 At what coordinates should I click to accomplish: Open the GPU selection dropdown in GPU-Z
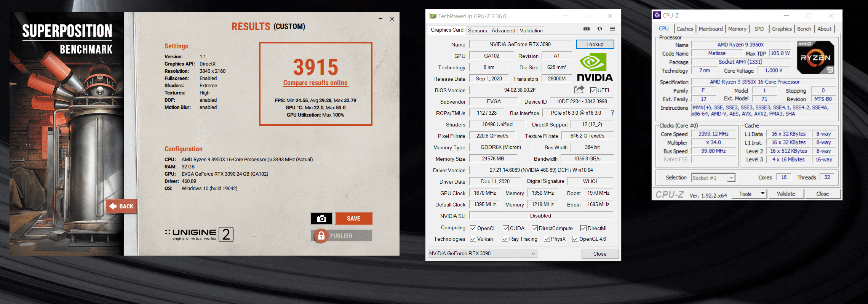pyautogui.click(x=482, y=253)
